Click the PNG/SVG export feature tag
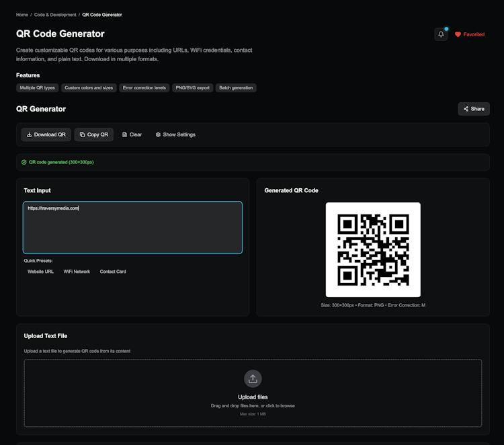The height and width of the screenshot is (445, 504). click(x=193, y=88)
